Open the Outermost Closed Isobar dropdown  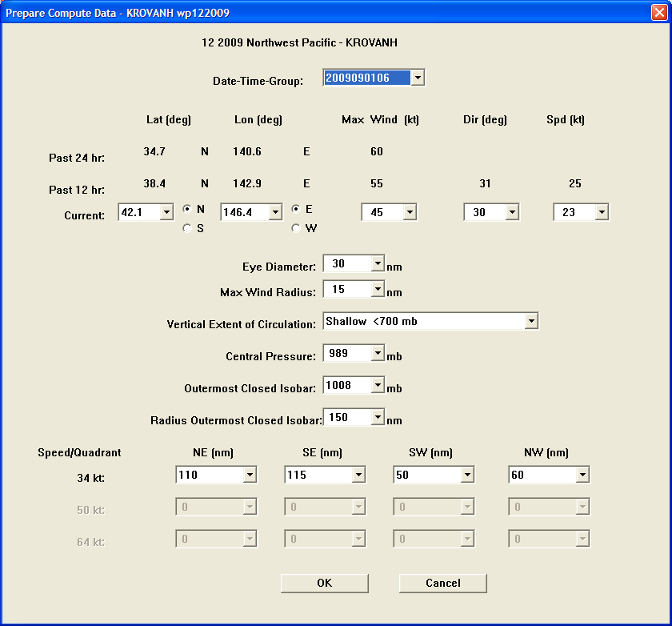coord(378,385)
